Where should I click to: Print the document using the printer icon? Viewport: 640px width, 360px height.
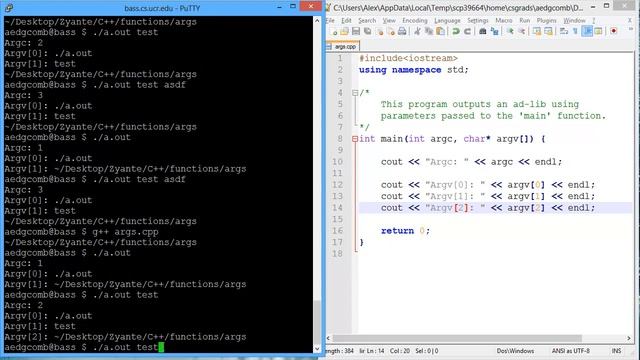402,31
